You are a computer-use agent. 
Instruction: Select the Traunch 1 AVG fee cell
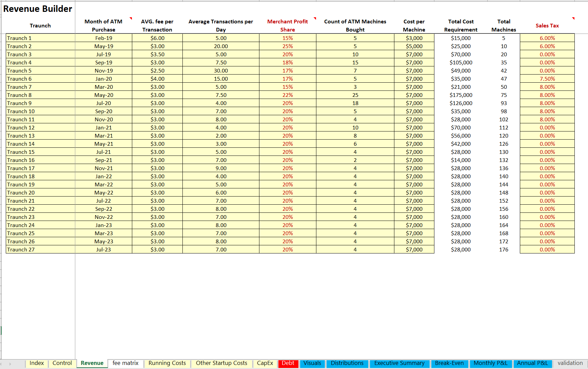coord(157,38)
